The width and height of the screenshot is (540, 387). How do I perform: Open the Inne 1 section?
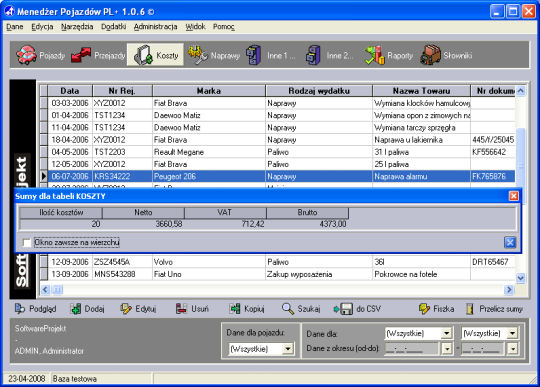pos(270,55)
